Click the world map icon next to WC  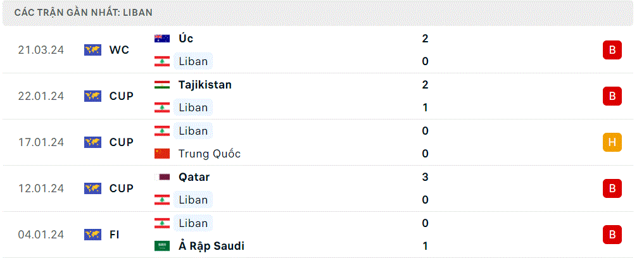pos(93,50)
